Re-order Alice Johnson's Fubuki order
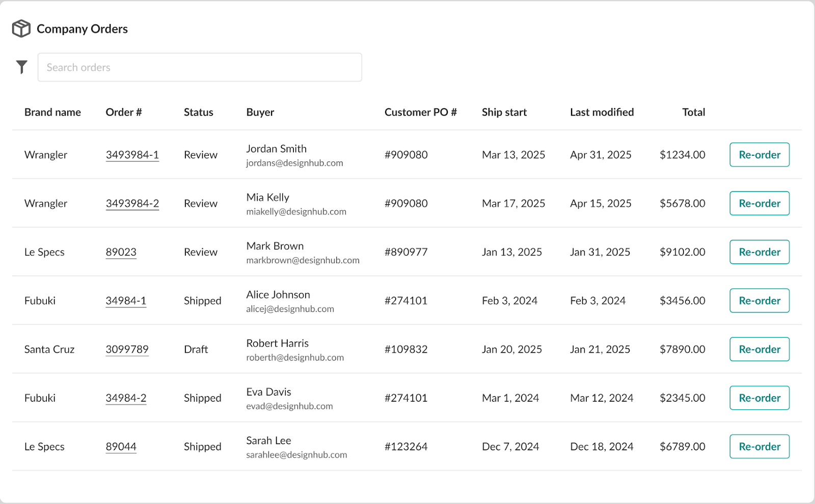The image size is (815, 504). point(759,301)
